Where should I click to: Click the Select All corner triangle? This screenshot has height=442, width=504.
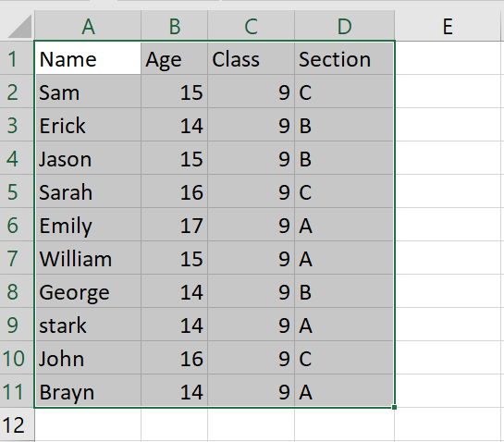click(19, 26)
